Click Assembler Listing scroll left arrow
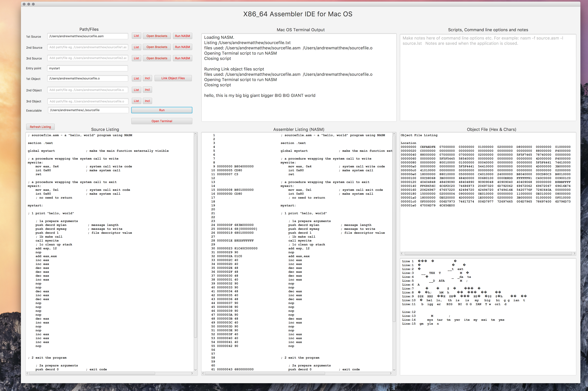588x391 pixels. tap(203, 373)
